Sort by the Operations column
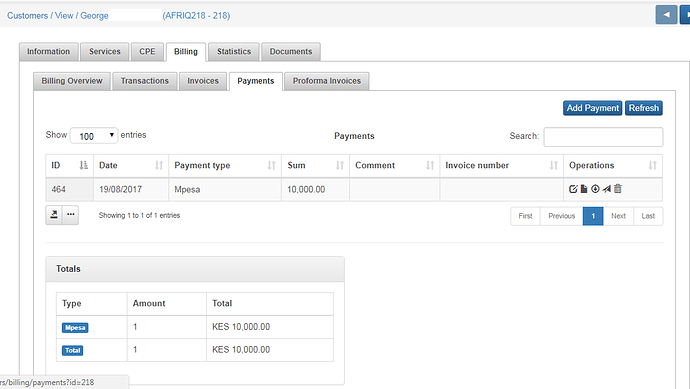Screen dimensions: 690x389 (x=613, y=165)
